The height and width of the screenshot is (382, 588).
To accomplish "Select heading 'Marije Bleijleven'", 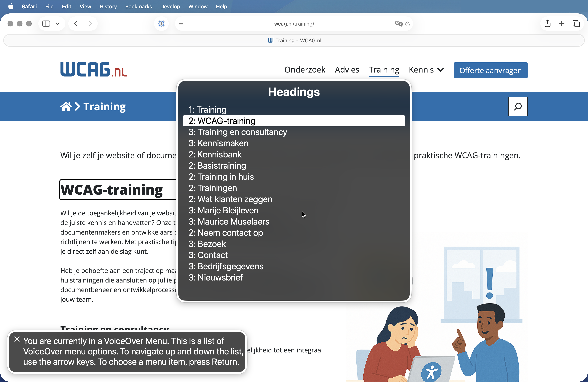I will [294, 210].
